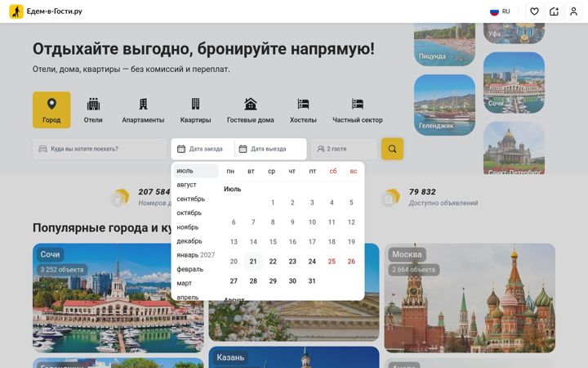Image resolution: width=588 pixels, height=368 pixels.
Task: Pick July 31 in the calendar
Action: pyautogui.click(x=312, y=280)
